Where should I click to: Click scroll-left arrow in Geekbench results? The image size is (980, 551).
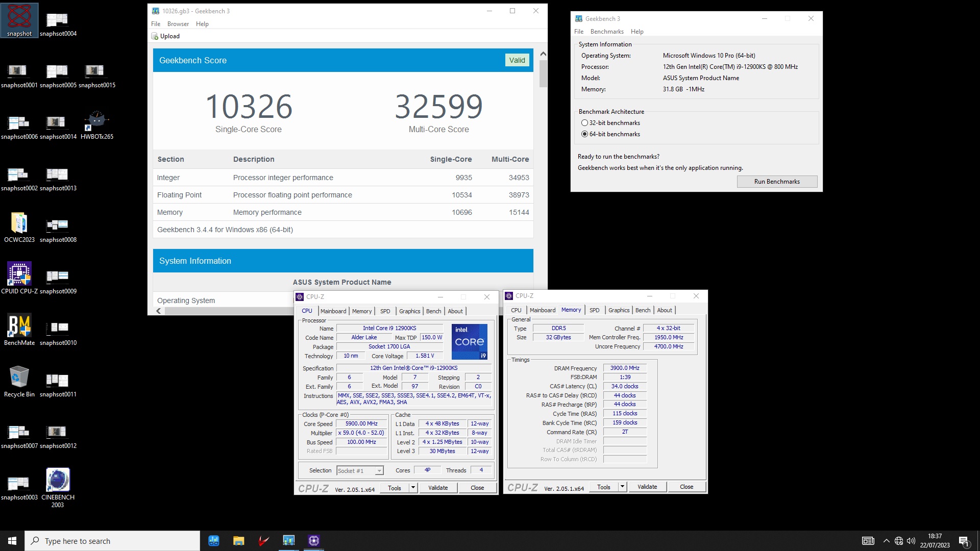[x=159, y=311]
